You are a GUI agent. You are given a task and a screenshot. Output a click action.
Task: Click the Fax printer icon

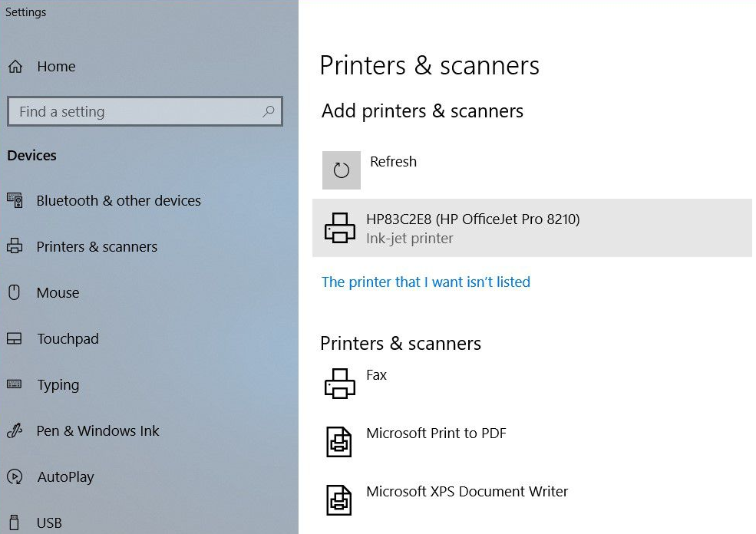click(x=340, y=384)
